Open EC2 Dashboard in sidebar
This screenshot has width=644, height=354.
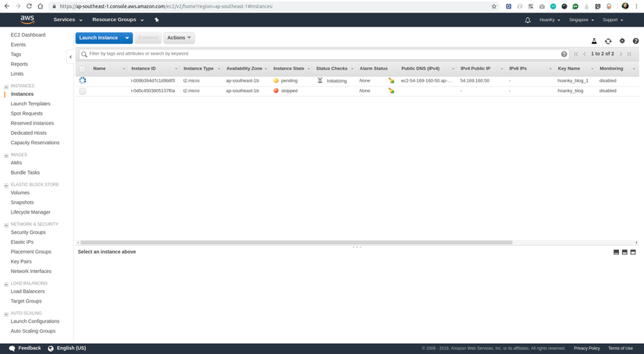click(x=28, y=35)
